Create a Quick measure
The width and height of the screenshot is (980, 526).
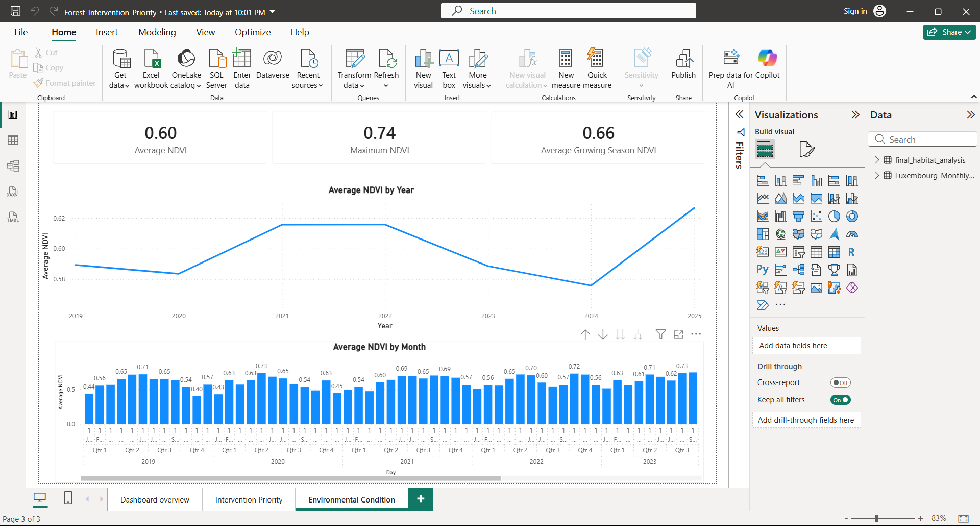click(597, 68)
